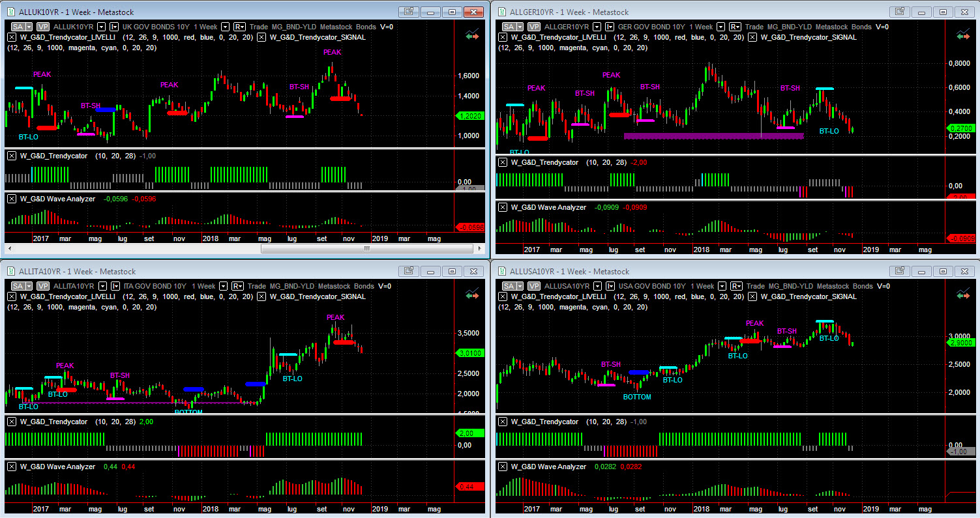Pop out the ALLUSA10YR chart window
Image resolution: width=980 pixels, height=518 pixels.
click(x=899, y=271)
